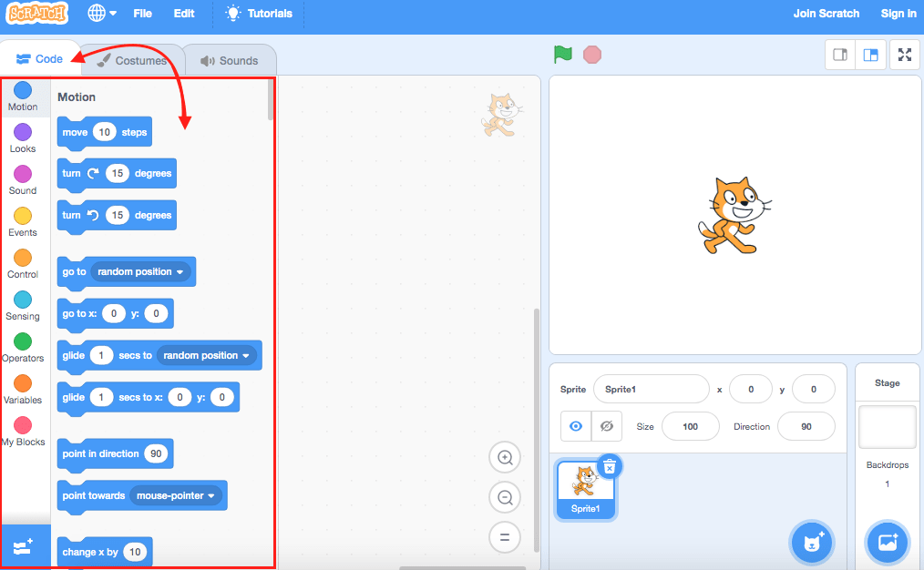Click secs value in glide to random position

click(101, 355)
